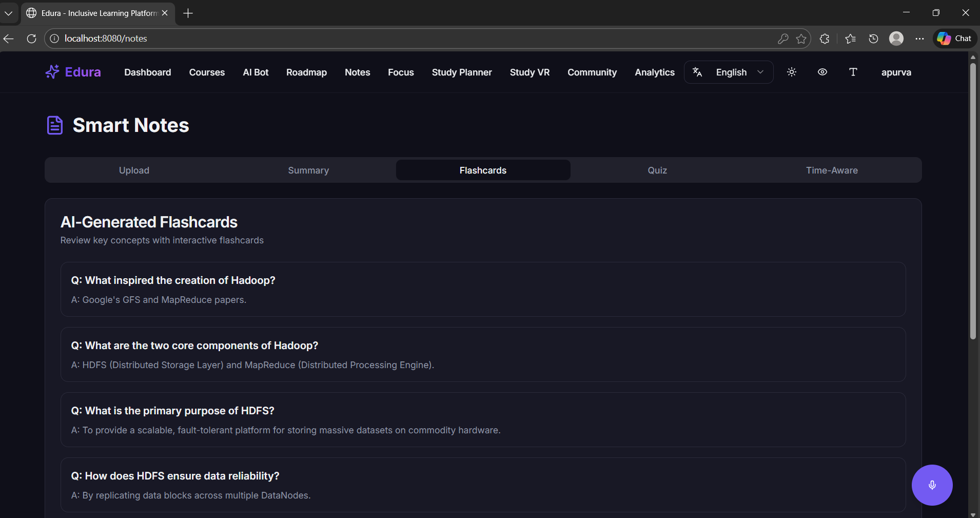Click the browser favorites star icon
Viewport: 980px width, 518px height.
(801, 39)
